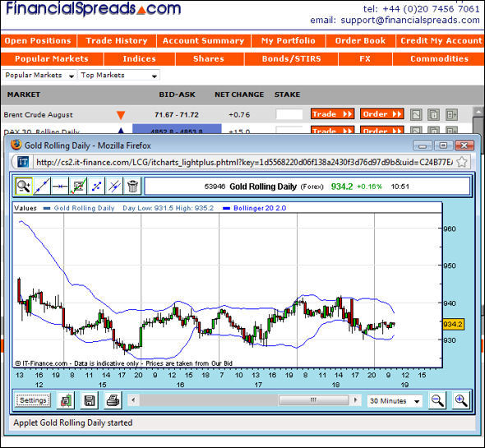
Task: Click the chart Settings button
Action: click(33, 400)
